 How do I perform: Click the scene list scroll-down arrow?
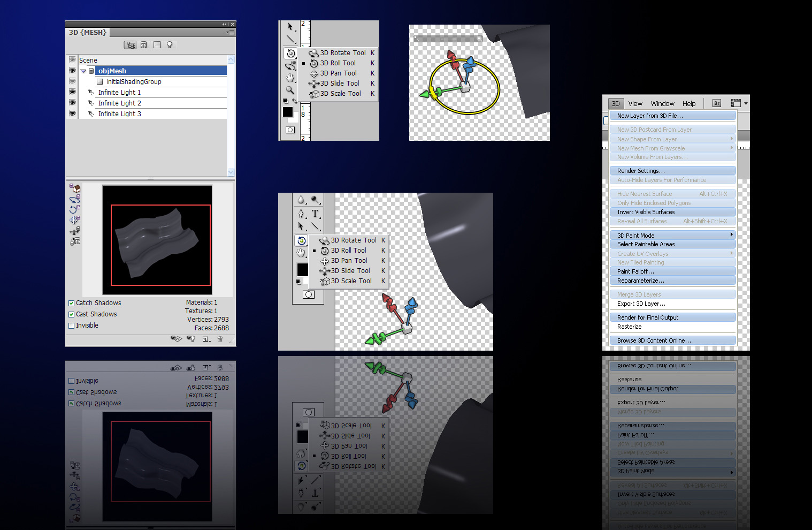click(x=231, y=172)
